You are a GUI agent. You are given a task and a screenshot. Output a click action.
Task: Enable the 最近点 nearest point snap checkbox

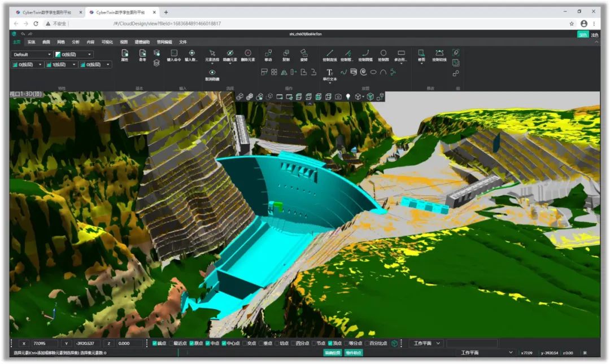(171, 343)
